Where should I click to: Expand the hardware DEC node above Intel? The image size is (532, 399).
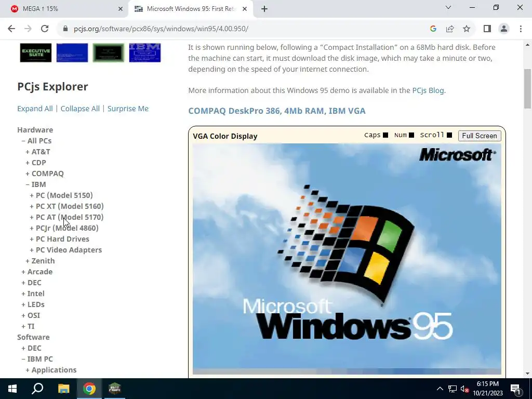coord(31,283)
